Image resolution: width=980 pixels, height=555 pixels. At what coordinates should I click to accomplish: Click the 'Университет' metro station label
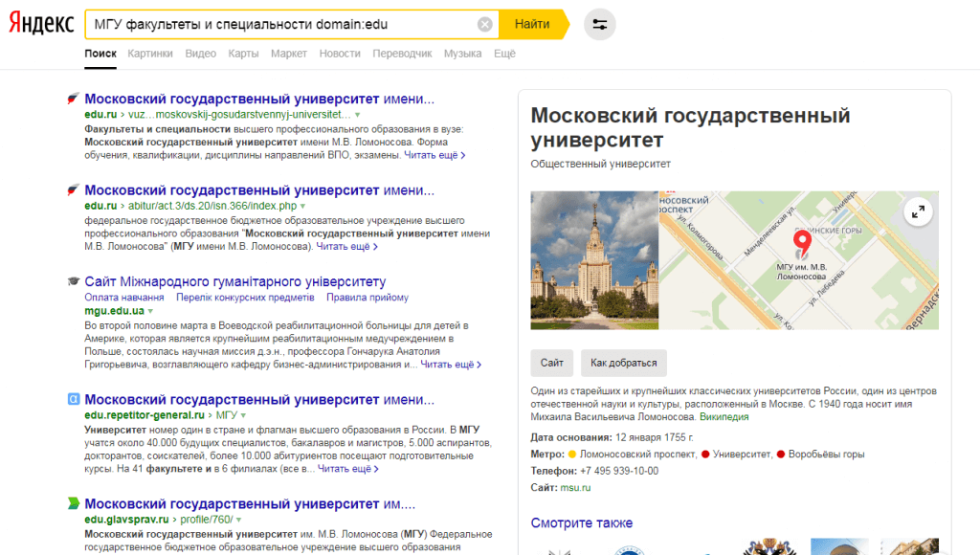(742, 455)
